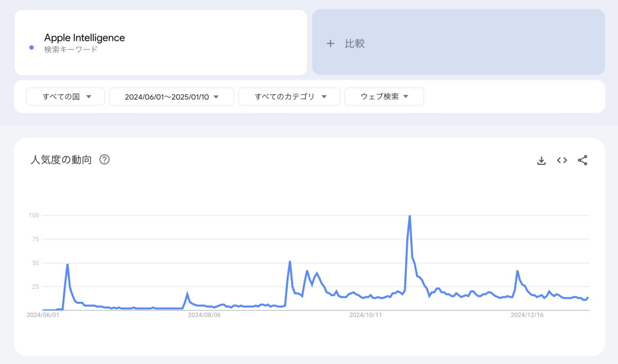This screenshot has height=364, width=618.
Task: Click the blue dot beside Apple Intelligence
Action: pos(31,47)
